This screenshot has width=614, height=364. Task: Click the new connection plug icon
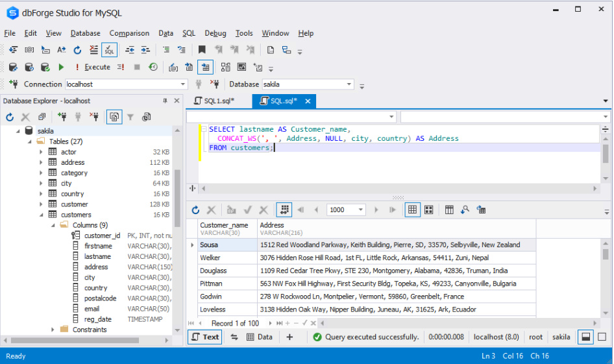point(13,84)
